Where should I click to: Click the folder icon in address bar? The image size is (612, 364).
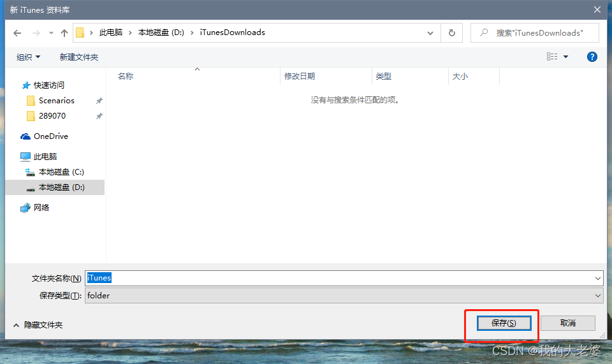coord(80,33)
